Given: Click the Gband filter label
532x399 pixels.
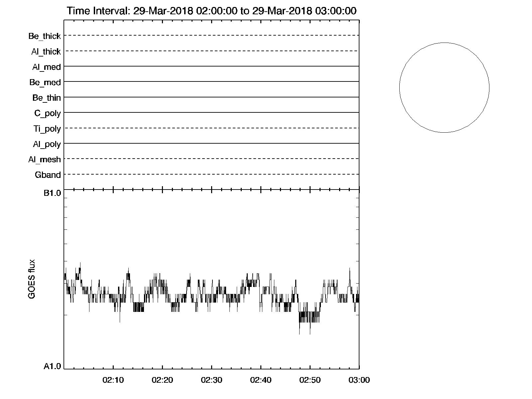Looking at the screenshot, I should [48, 175].
